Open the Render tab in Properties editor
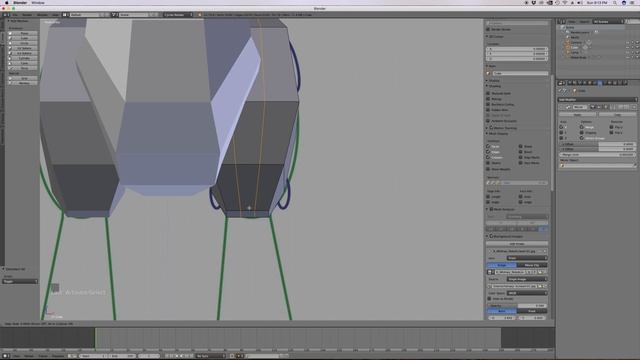 pos(569,83)
